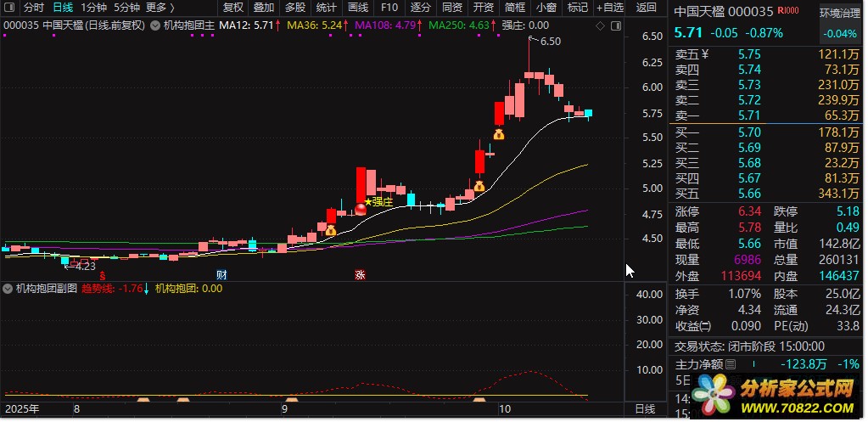Click the ¥ icon next to 卖五
Viewport: 868px width, 422px height.
click(705, 54)
